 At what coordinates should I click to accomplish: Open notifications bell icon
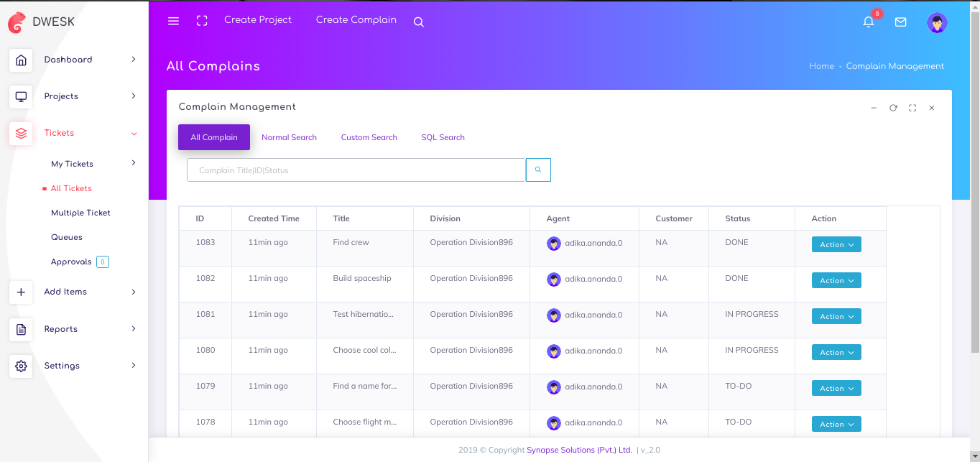(x=869, y=22)
